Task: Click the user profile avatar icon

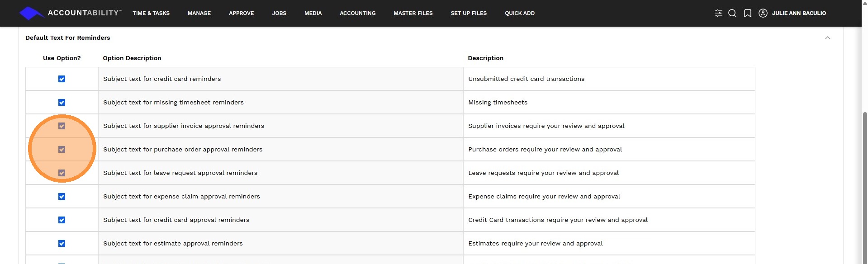Action: click(x=763, y=13)
